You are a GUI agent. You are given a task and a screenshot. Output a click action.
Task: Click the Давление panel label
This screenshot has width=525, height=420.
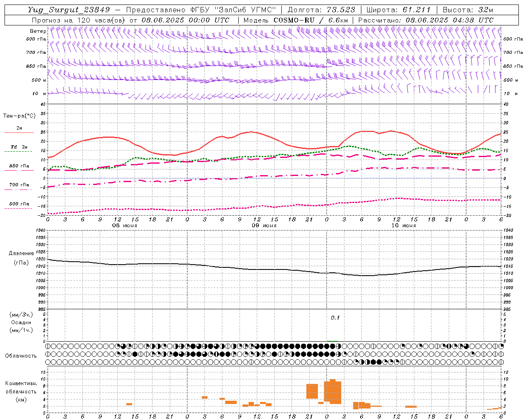(x=21, y=253)
